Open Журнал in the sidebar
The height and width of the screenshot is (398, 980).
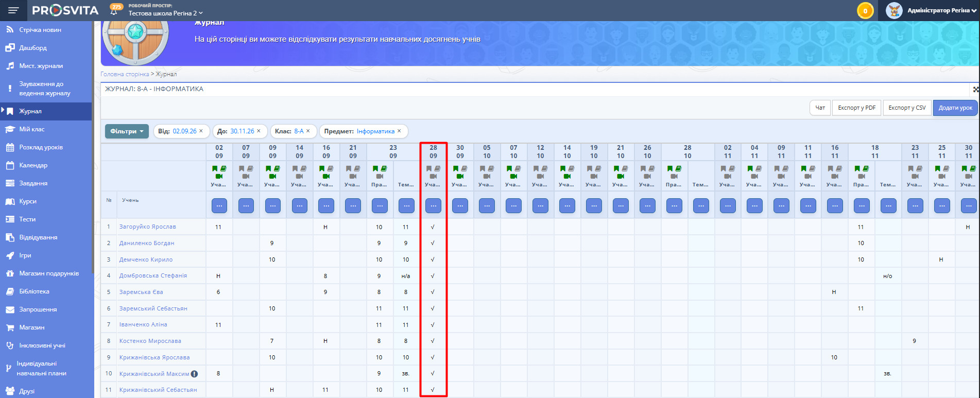(46, 111)
